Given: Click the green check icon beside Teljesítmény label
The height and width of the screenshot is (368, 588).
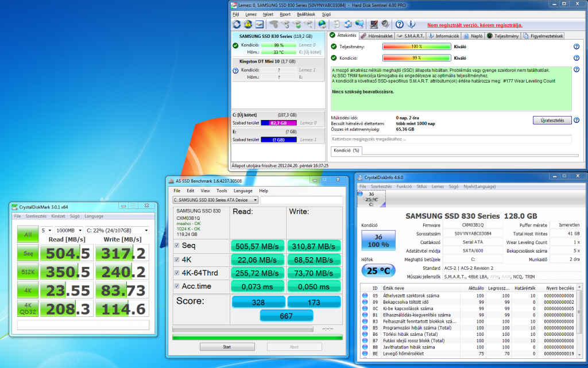Looking at the screenshot, I should point(334,47).
